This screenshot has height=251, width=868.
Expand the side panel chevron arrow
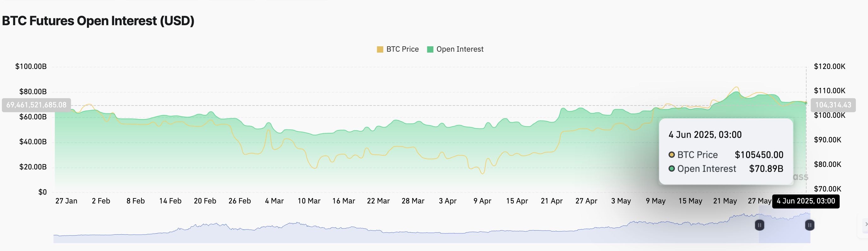(x=865, y=224)
